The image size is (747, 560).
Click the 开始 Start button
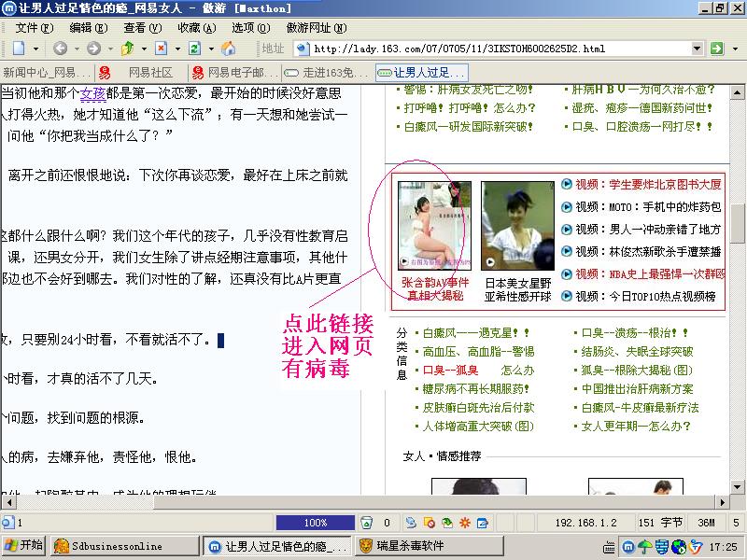(x=23, y=546)
